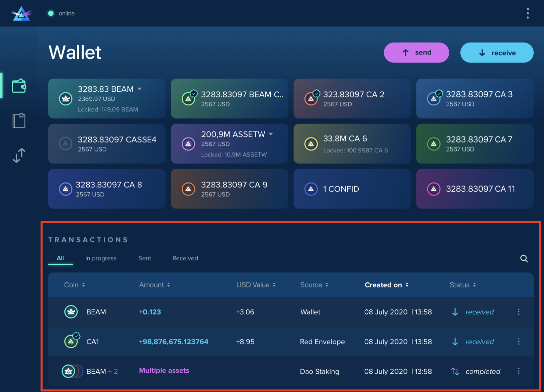Open the three-dot menu in the top bar
The height and width of the screenshot is (392, 544).
pos(528,13)
